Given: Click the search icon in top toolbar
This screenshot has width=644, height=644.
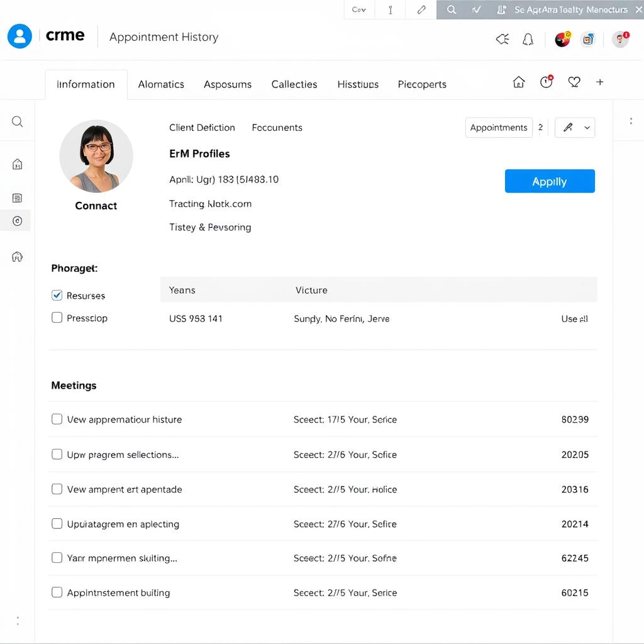Looking at the screenshot, I should [x=452, y=9].
